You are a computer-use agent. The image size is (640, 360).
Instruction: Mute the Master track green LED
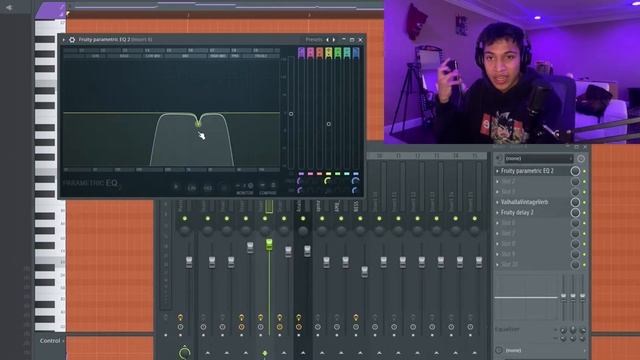[x=185, y=219]
